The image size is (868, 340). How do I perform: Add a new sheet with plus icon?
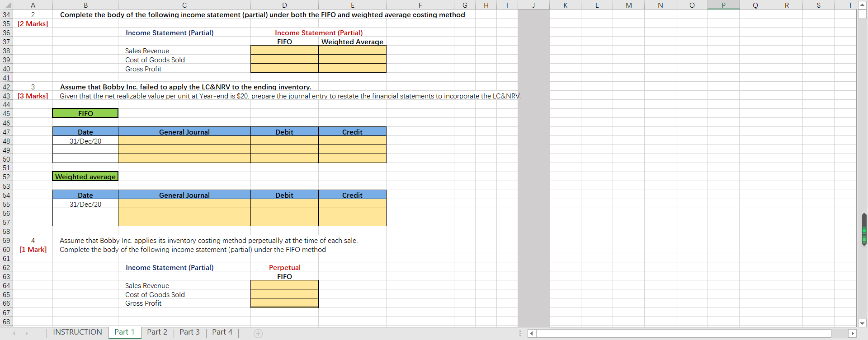point(258,334)
